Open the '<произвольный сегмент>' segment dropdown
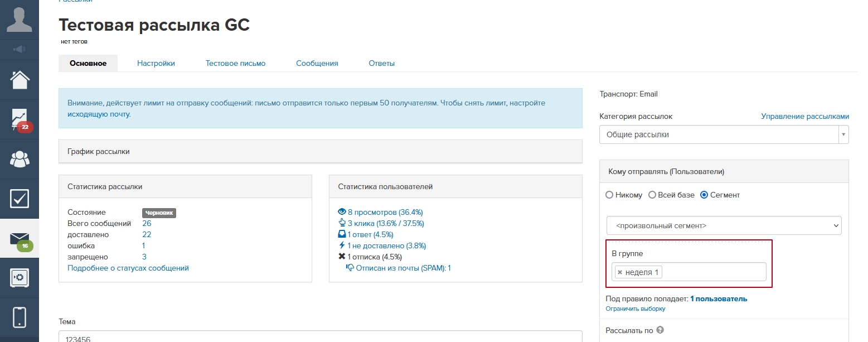The width and height of the screenshot is (868, 342). 724,225
